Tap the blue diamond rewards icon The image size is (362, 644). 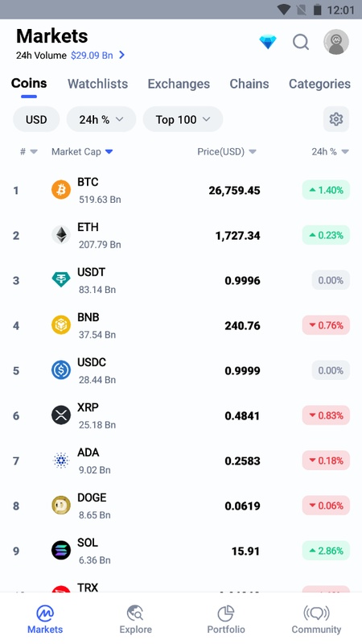click(x=268, y=42)
